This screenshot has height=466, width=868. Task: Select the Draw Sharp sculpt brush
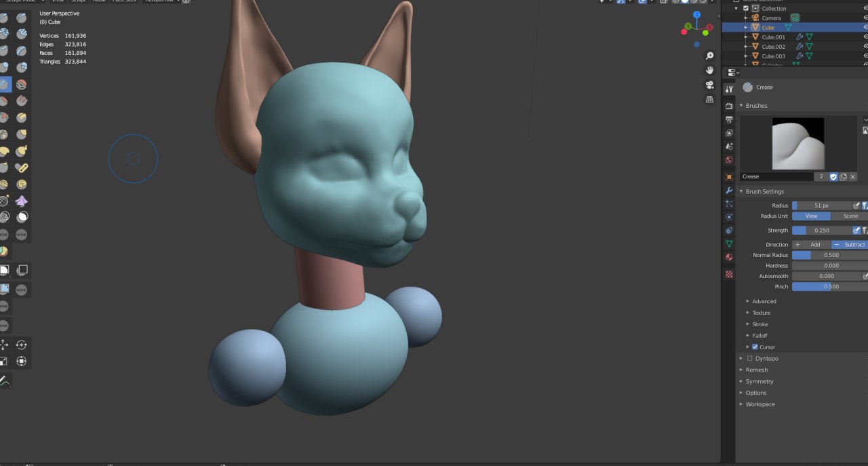(22, 18)
